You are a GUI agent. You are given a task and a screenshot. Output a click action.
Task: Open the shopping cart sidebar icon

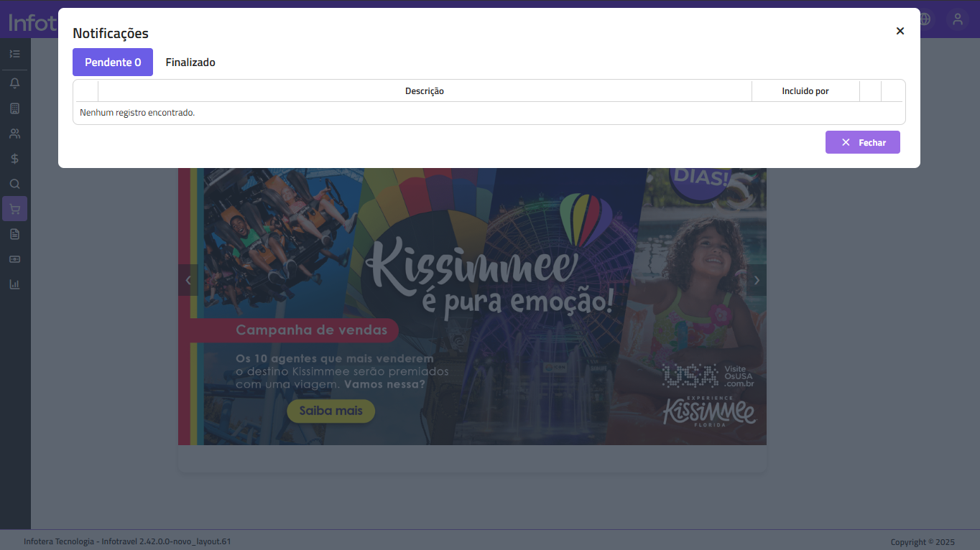tap(14, 209)
